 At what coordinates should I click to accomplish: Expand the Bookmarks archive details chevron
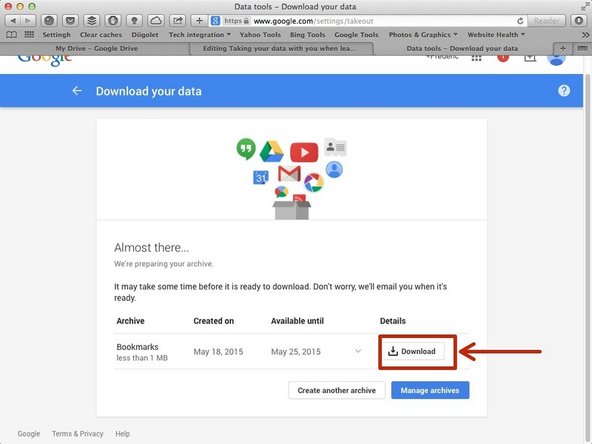(x=358, y=351)
